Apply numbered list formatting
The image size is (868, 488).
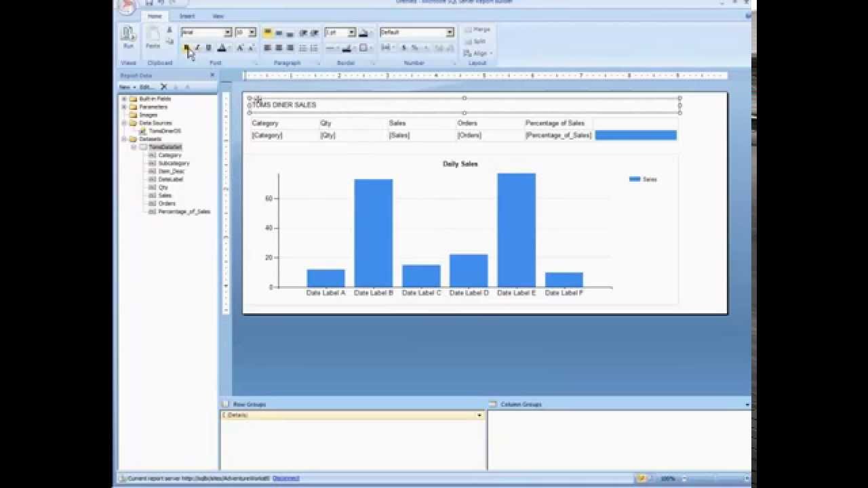313,48
